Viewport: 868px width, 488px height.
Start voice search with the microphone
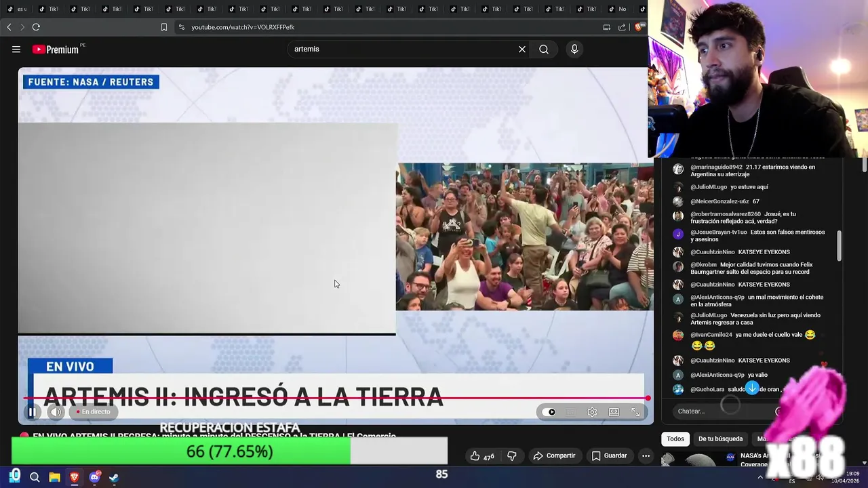(x=574, y=49)
